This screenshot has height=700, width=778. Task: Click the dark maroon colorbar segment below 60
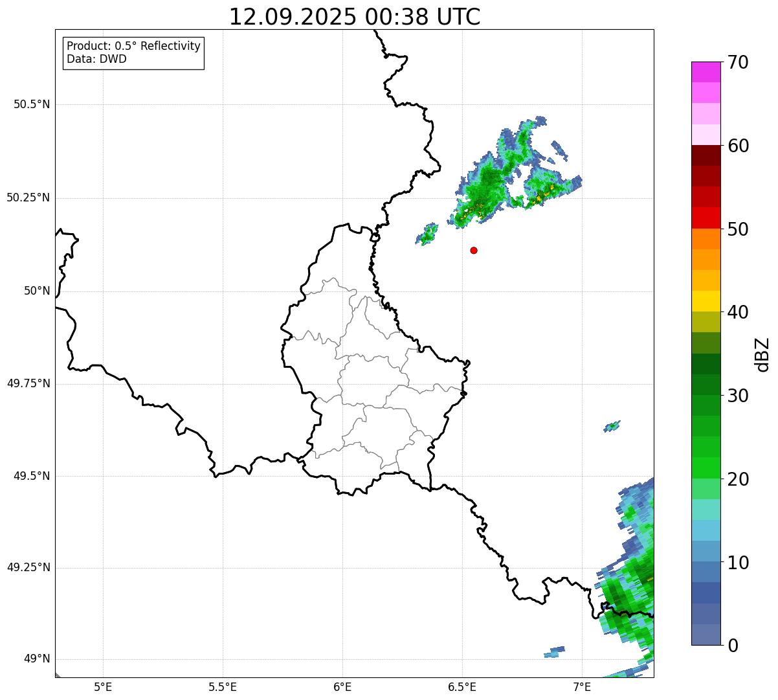[706, 155]
